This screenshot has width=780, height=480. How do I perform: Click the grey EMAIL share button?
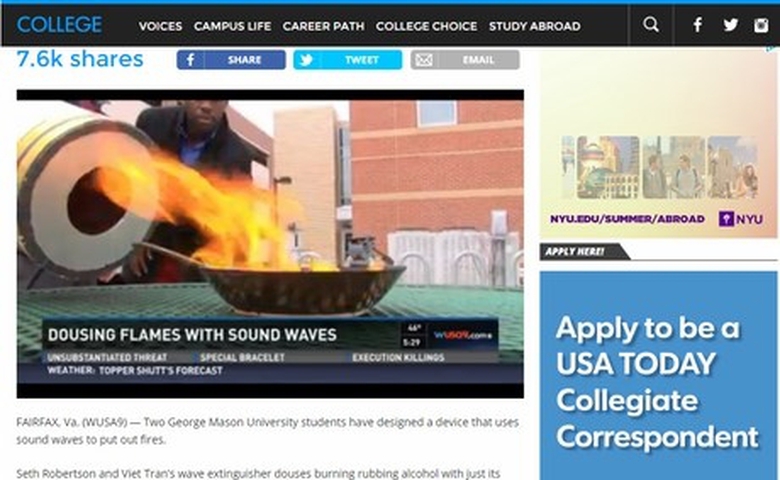click(x=465, y=60)
